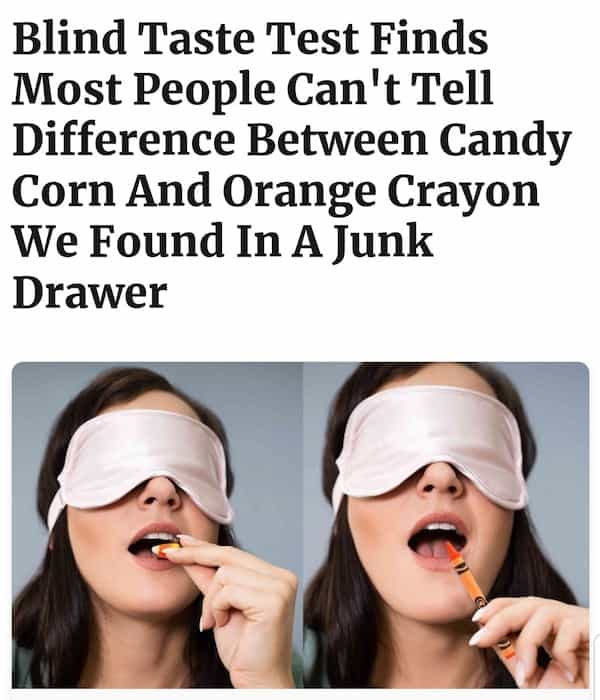Open the left photo of woman eating candy corn
This screenshot has width=600, height=700.
(x=158, y=525)
